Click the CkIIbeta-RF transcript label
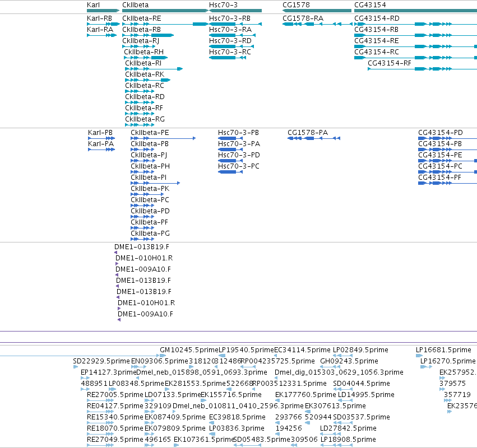 (x=144, y=108)
